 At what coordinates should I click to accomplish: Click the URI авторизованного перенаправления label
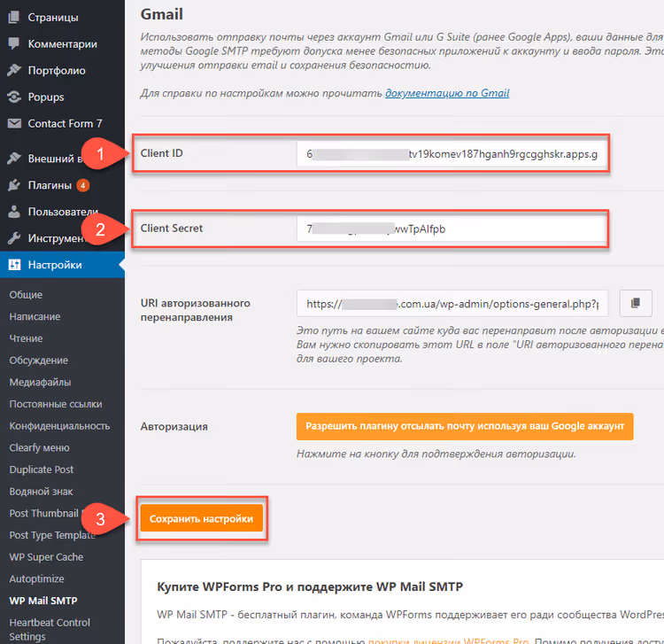click(x=196, y=310)
